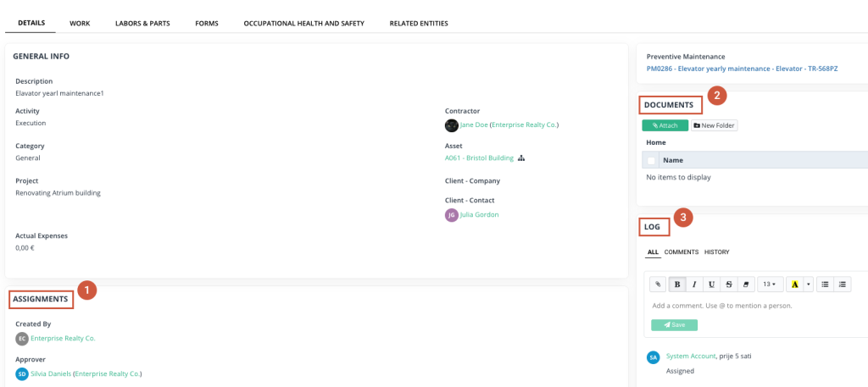Show All entries in the Log
Image resolution: width=868 pixels, height=387 pixels.
click(653, 252)
